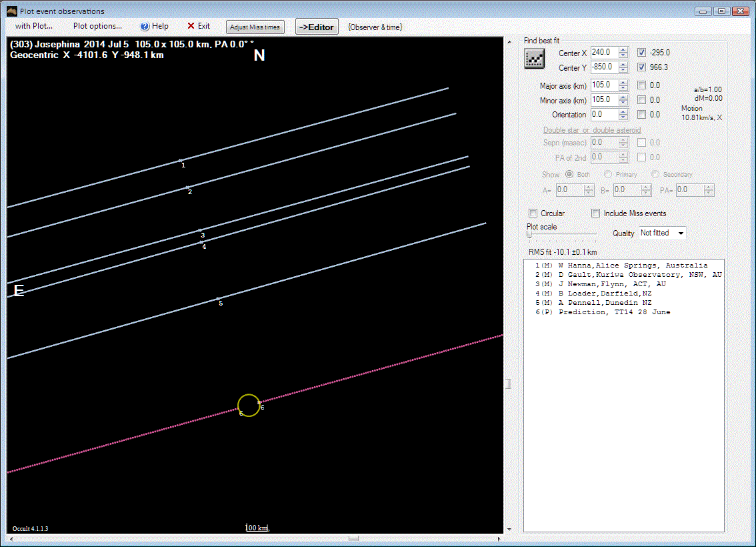Increase Center Y with the up arrow
This screenshot has width=756, height=547.
[x=623, y=64]
